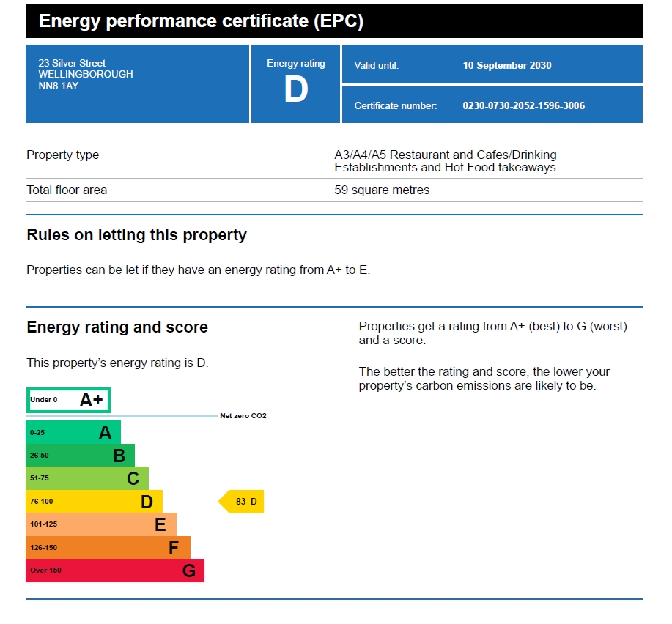Click the Valid until label
The image size is (672, 624).
(x=376, y=65)
